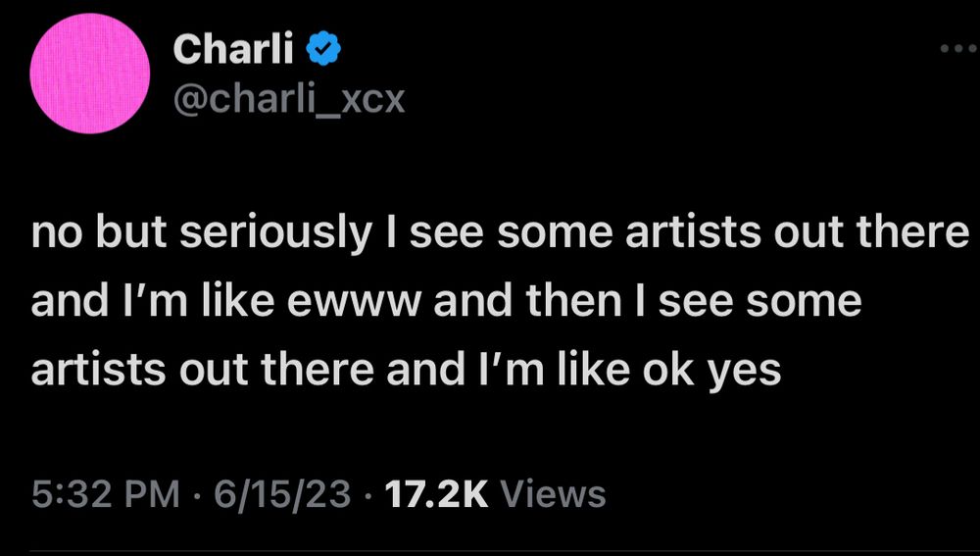980x556 pixels.
Task: Open the three-dot more options menu
Action: pos(958,49)
